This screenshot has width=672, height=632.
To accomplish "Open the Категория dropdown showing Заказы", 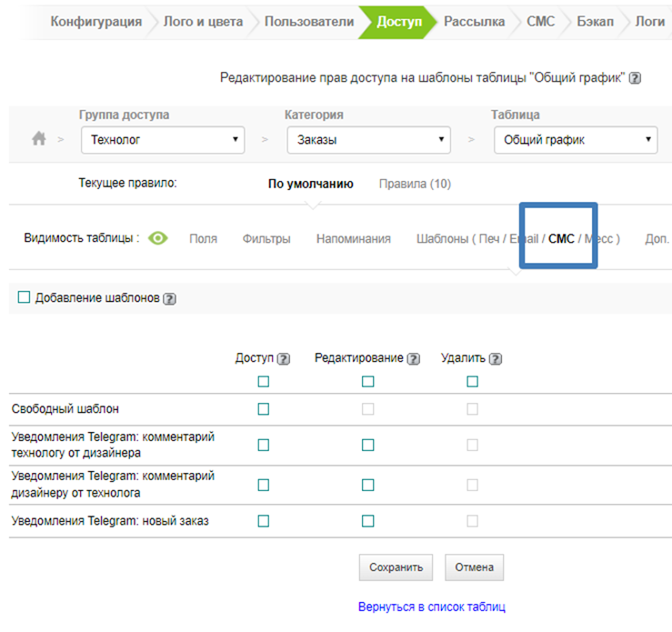I will 368,140.
